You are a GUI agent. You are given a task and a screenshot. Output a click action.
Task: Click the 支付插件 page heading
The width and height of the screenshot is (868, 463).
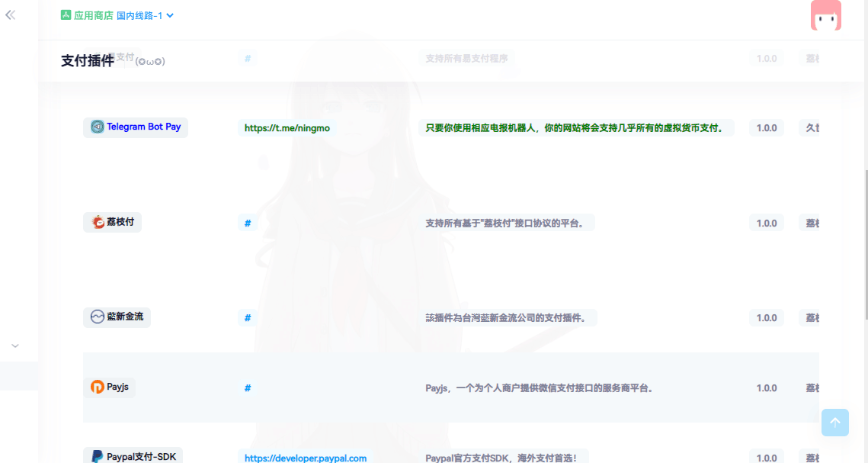point(88,60)
